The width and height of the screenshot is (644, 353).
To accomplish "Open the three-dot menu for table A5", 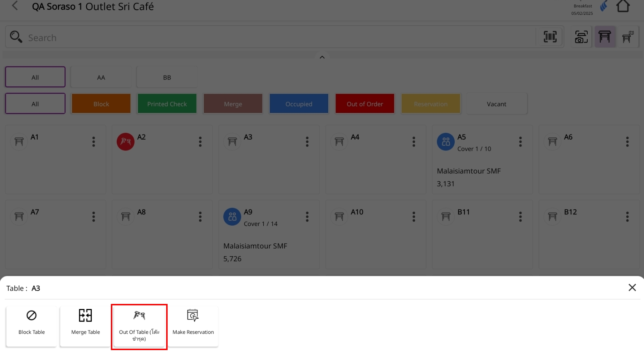I will click(x=520, y=142).
